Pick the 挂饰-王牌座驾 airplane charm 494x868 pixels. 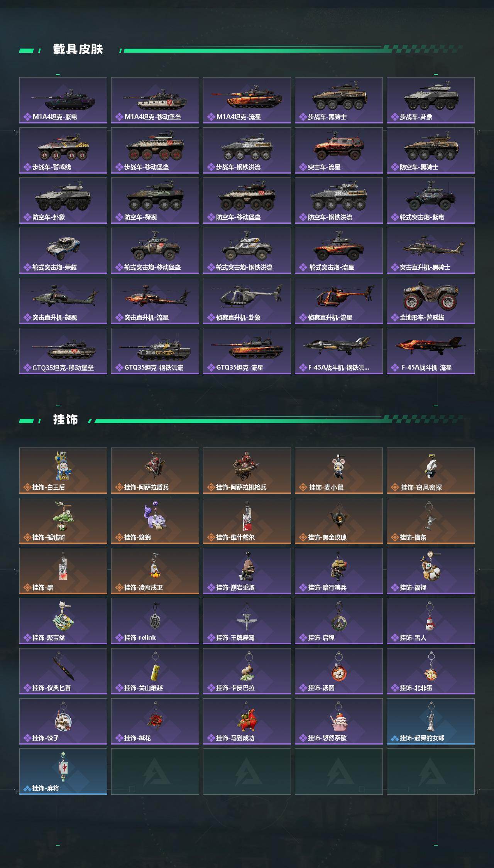click(x=247, y=621)
